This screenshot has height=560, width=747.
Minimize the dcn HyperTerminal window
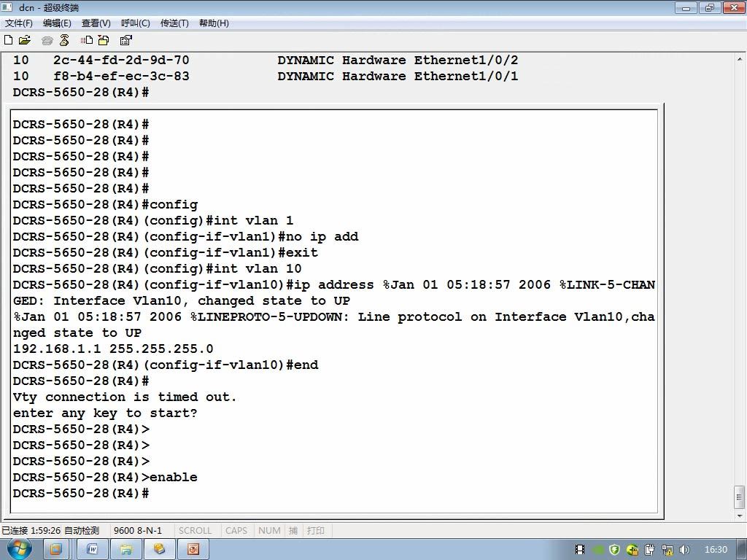tap(686, 7)
